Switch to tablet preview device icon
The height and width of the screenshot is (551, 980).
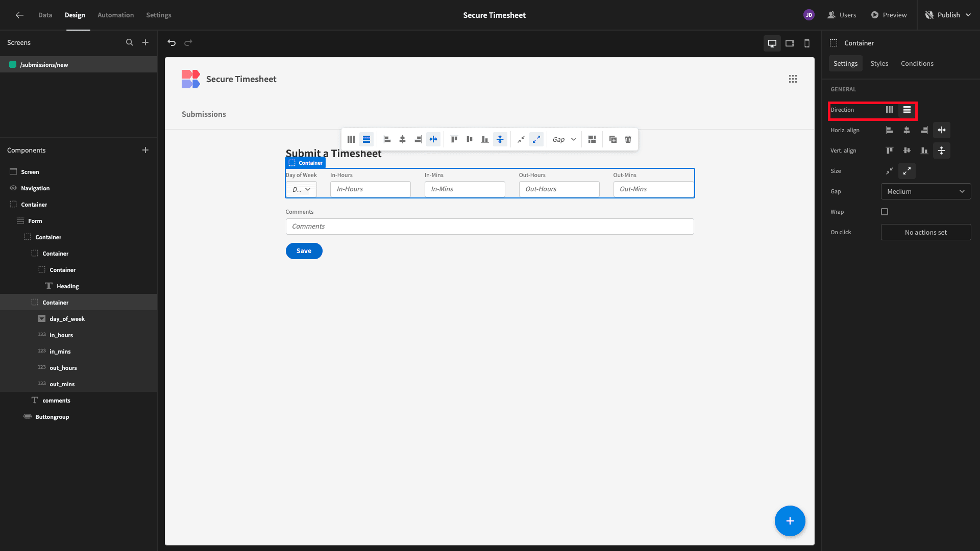790,43
